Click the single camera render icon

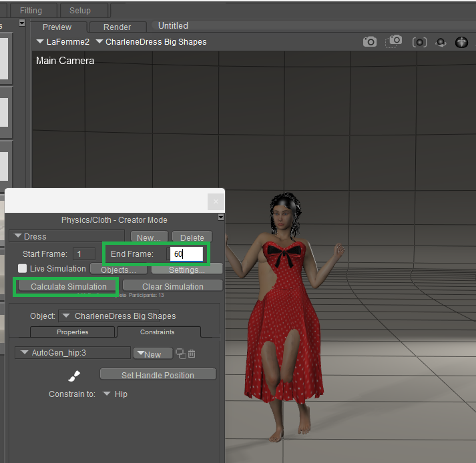[369, 42]
